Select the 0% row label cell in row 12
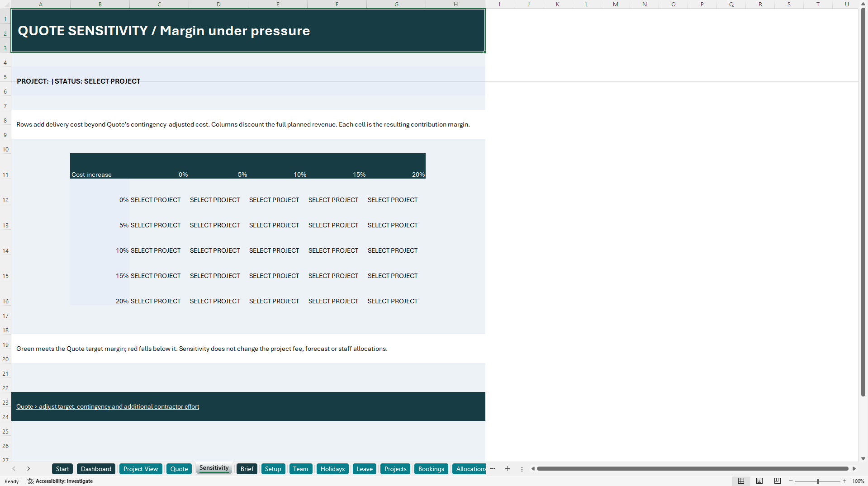The image size is (868, 486). pyautogui.click(x=100, y=191)
